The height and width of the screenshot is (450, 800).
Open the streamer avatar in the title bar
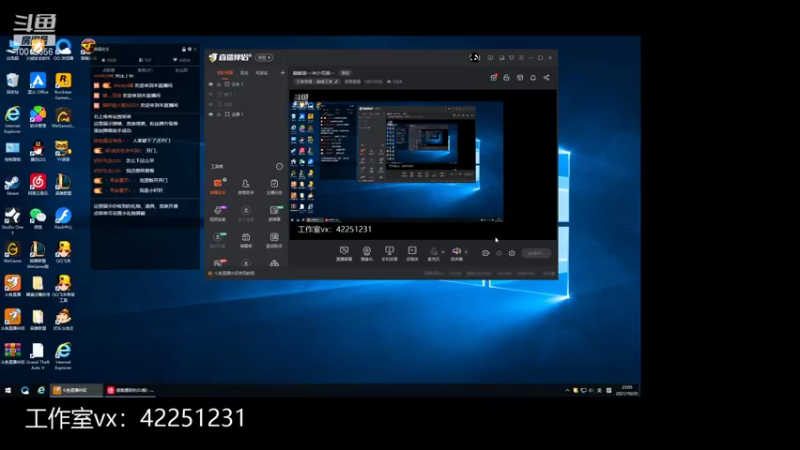click(x=474, y=58)
